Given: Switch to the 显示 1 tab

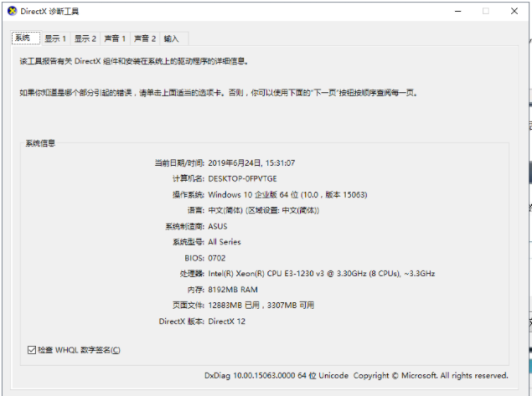Looking at the screenshot, I should 55,39.
